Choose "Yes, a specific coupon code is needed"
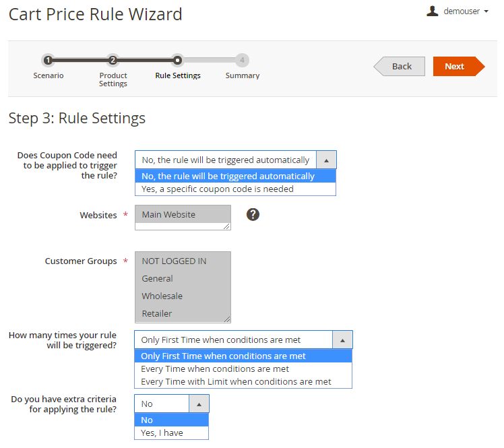504x448 pixels. pyautogui.click(x=218, y=189)
